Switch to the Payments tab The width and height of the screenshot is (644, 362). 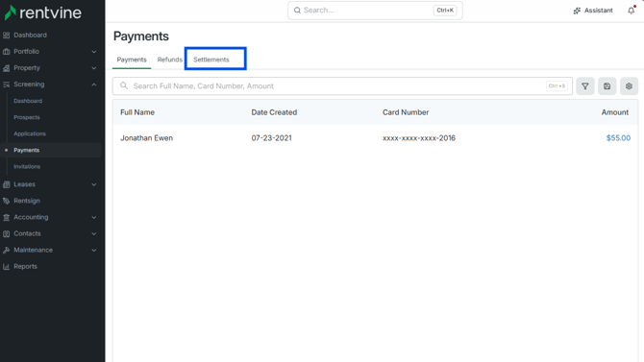pos(132,60)
